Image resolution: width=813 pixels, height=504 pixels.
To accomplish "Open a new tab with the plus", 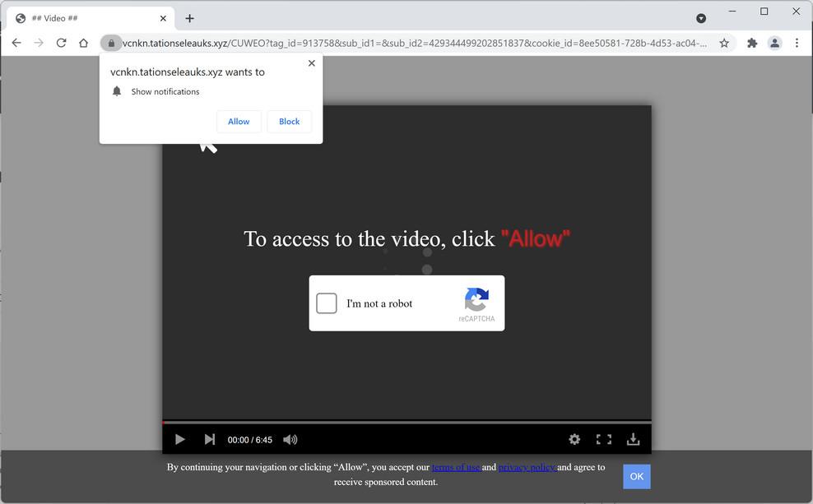I will [189, 18].
